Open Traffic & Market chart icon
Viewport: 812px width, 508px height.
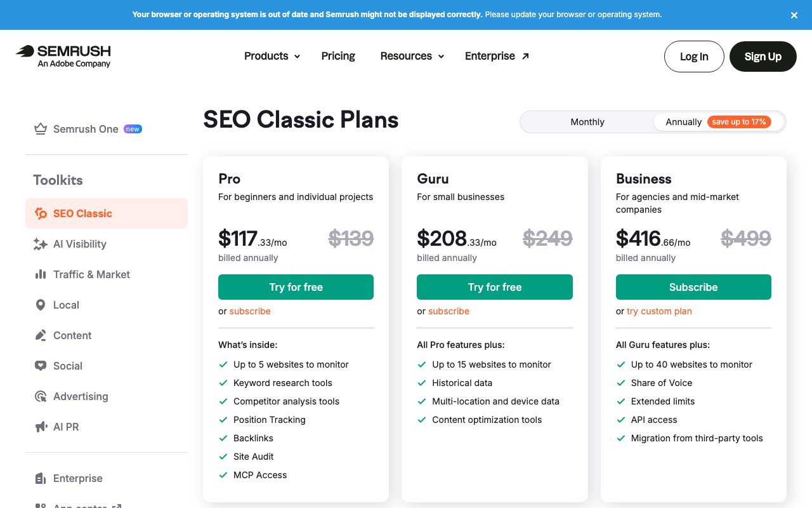[x=41, y=274]
